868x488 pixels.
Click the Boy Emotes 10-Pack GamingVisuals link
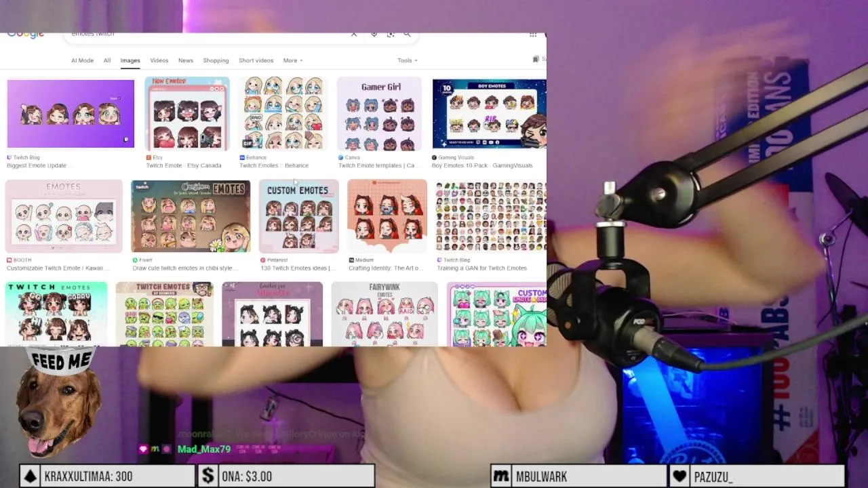pyautogui.click(x=482, y=165)
